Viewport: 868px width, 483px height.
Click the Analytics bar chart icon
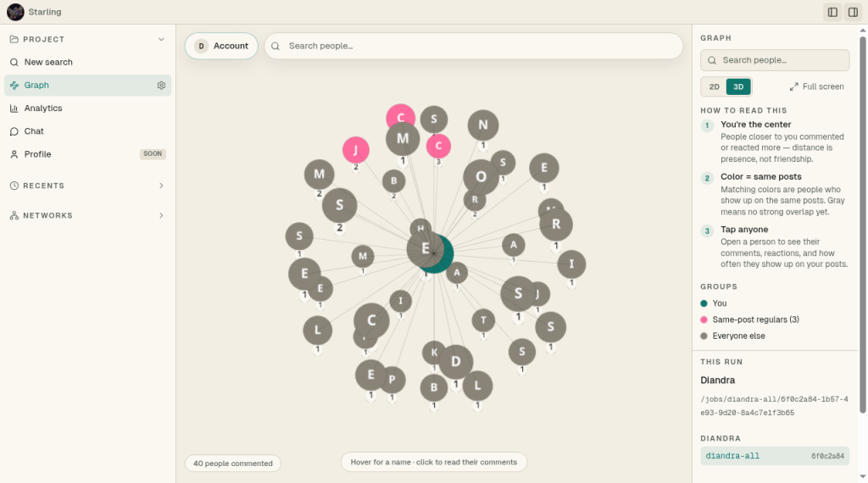14,108
